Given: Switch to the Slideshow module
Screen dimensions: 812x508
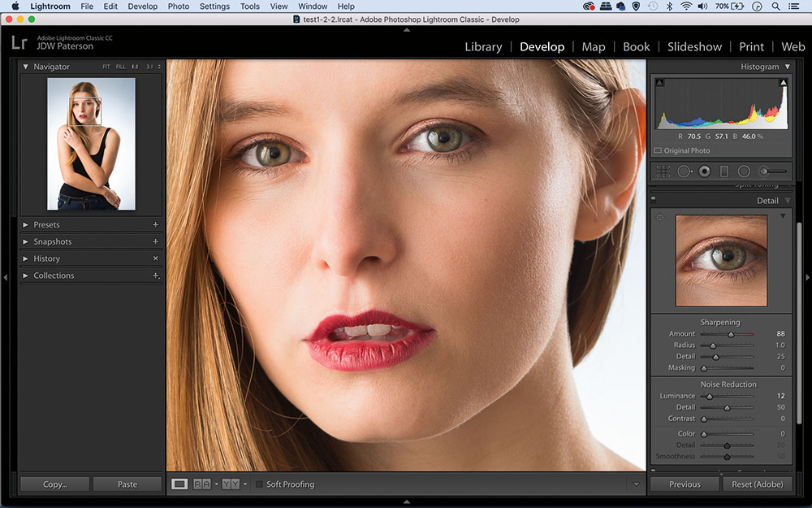Looking at the screenshot, I should point(694,46).
